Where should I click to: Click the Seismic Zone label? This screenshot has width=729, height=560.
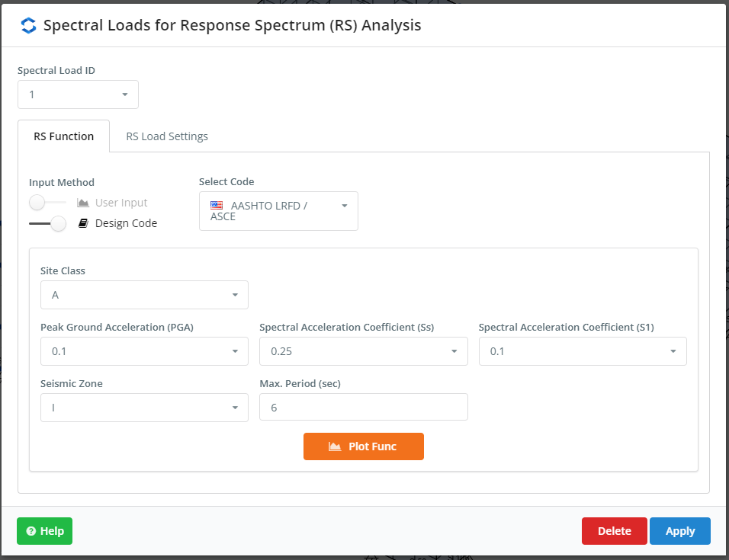click(x=72, y=383)
